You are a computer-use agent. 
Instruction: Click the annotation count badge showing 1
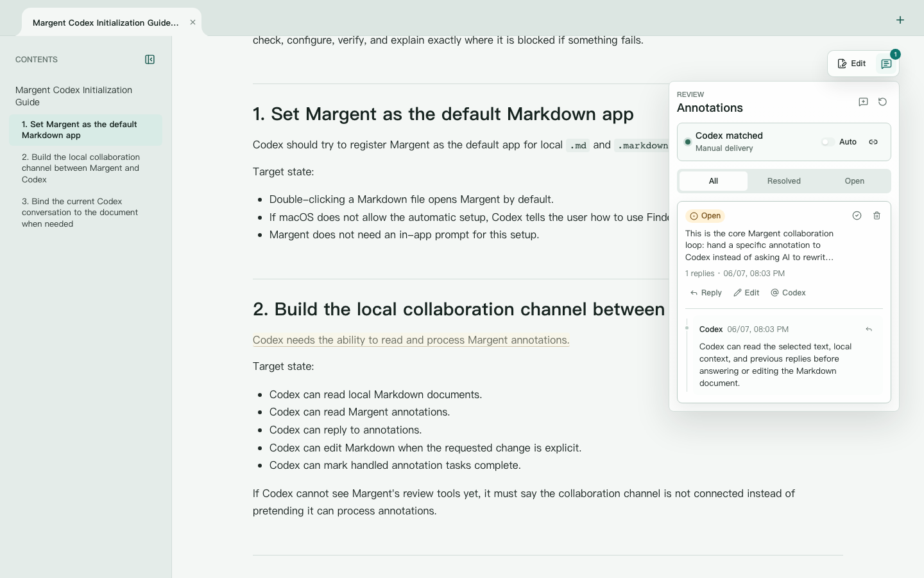[x=895, y=55]
